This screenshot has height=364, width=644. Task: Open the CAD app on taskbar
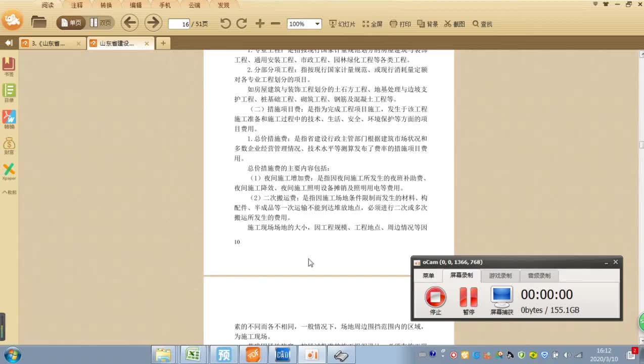coord(282,355)
